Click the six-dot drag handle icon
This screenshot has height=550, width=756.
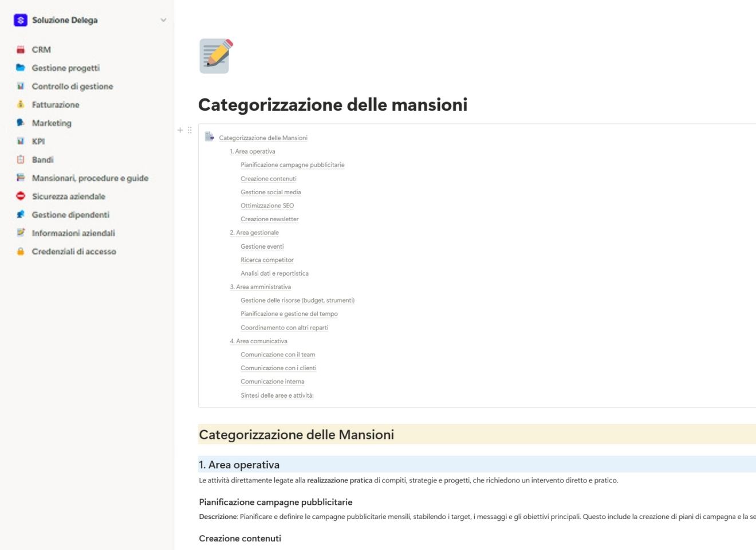pyautogui.click(x=190, y=130)
